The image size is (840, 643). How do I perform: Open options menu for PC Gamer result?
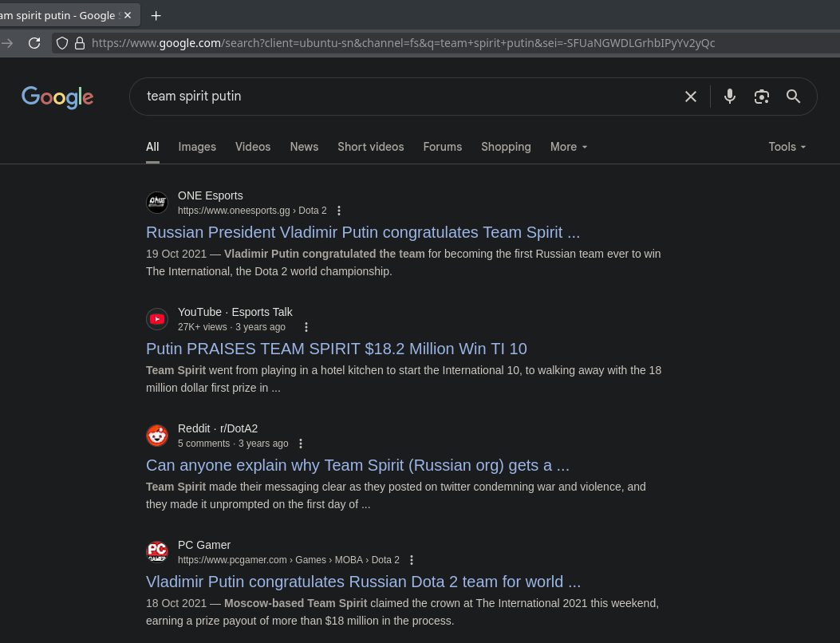point(412,560)
